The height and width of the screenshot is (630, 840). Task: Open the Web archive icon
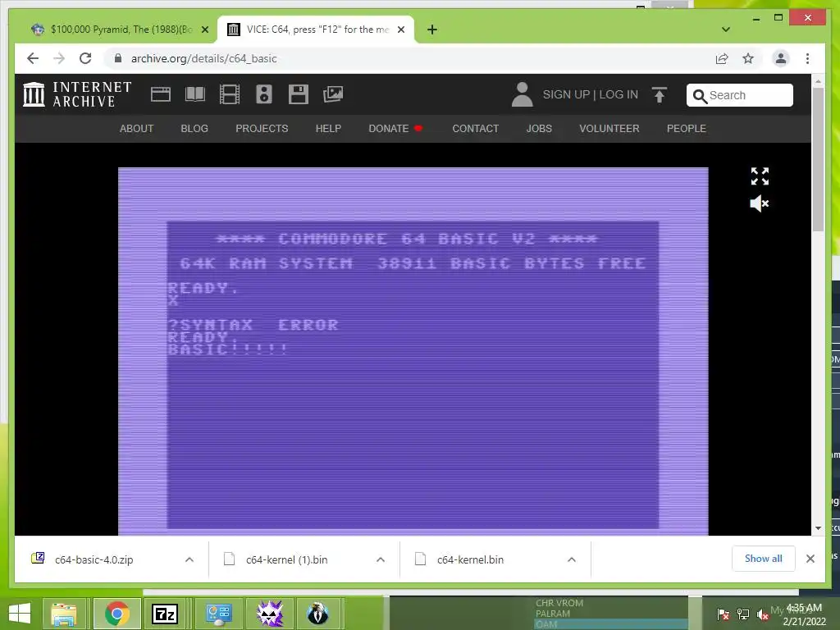pos(161,94)
